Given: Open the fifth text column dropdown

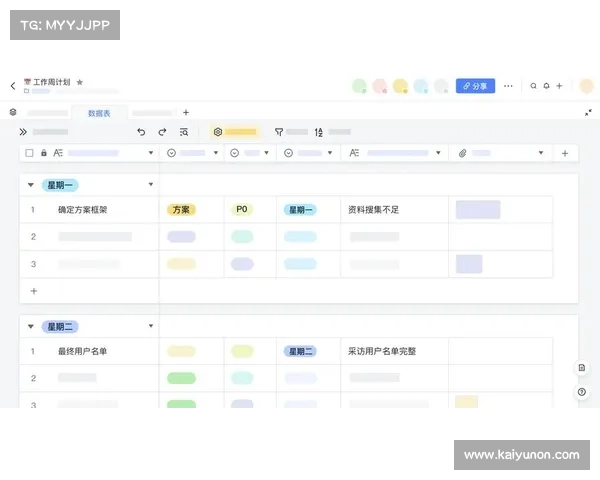Looking at the screenshot, I should click(438, 153).
